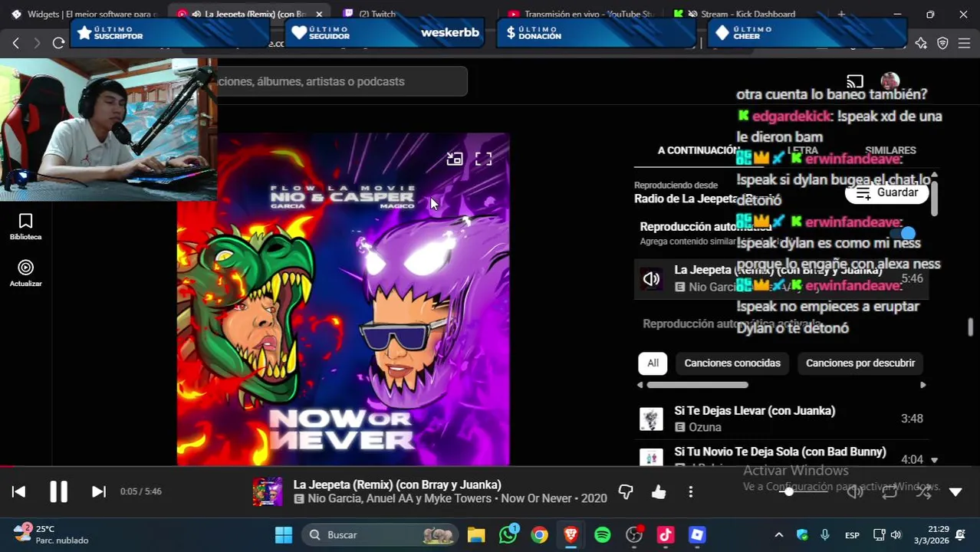
Task: Open miniplayer from album art
Action: pos(455,159)
